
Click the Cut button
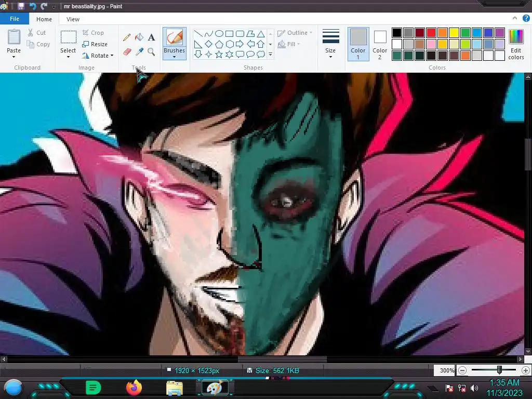[x=37, y=33]
